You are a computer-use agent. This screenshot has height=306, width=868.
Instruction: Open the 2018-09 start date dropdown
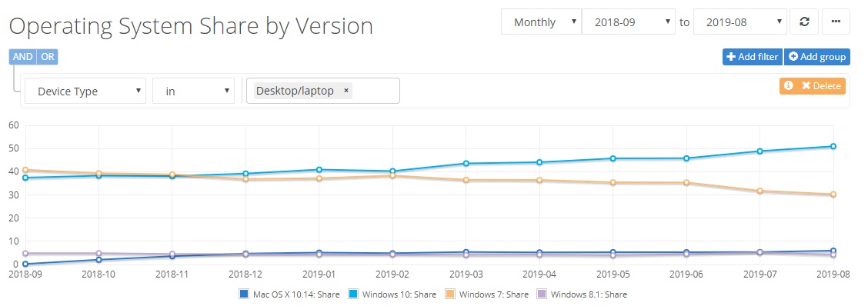point(629,22)
